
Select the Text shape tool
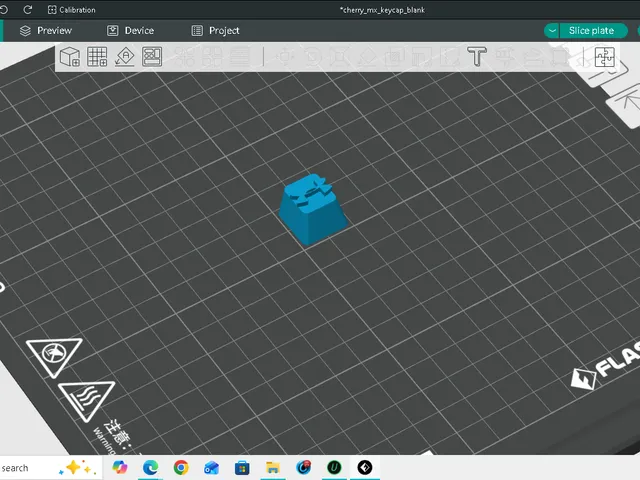click(477, 56)
